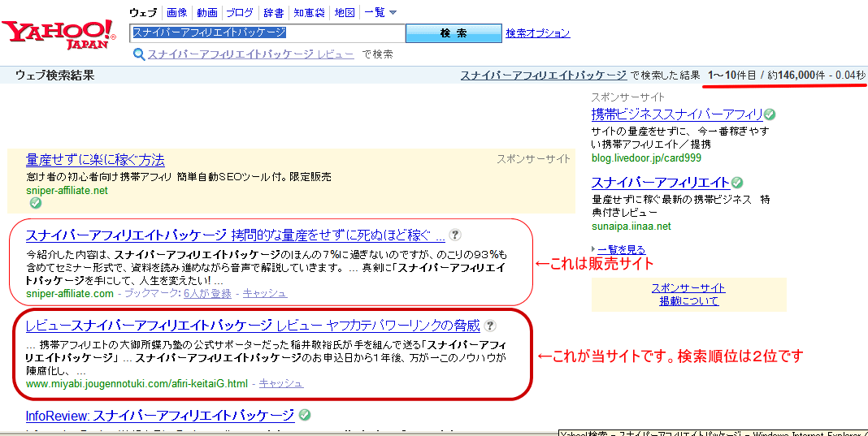Click the query link in the results header bar

tap(544, 76)
